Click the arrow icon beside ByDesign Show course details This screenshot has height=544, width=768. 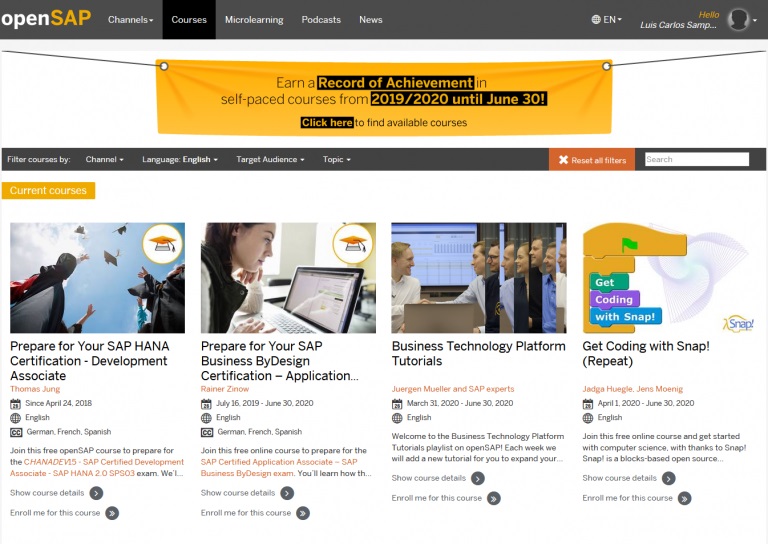287,493
